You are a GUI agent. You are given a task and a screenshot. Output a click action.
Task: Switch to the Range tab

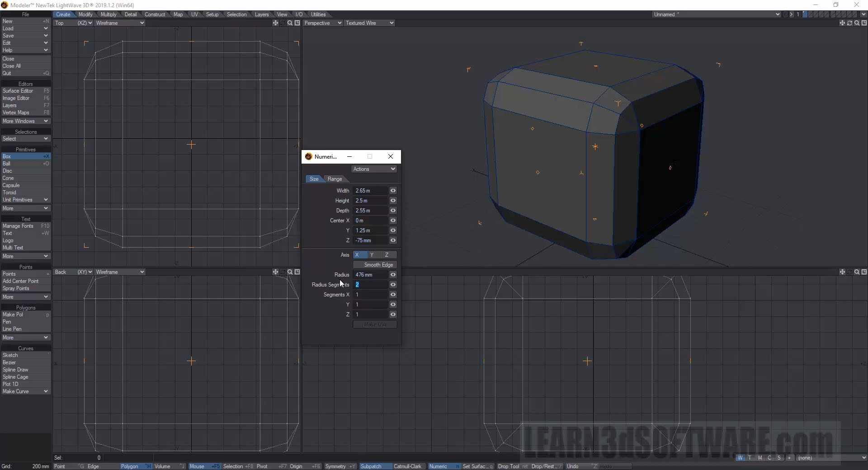click(x=335, y=179)
